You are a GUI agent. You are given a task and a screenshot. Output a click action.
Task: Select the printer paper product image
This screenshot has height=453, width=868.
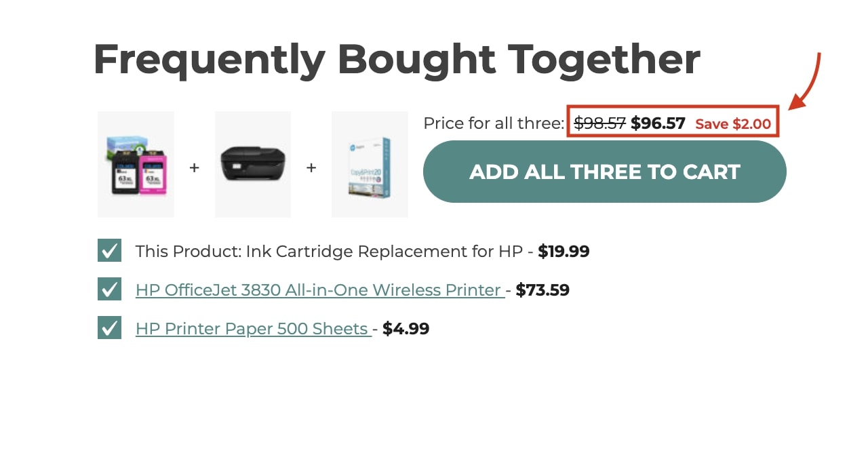(370, 165)
